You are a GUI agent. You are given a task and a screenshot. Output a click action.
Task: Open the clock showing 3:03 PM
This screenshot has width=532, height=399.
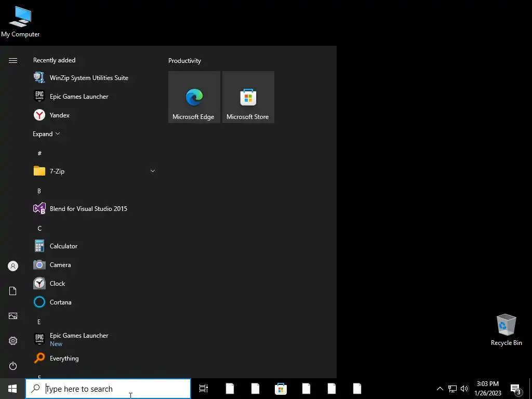[x=487, y=389]
